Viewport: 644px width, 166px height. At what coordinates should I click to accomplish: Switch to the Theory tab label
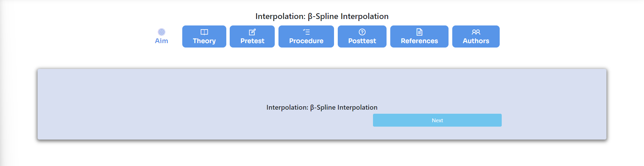[204, 41]
